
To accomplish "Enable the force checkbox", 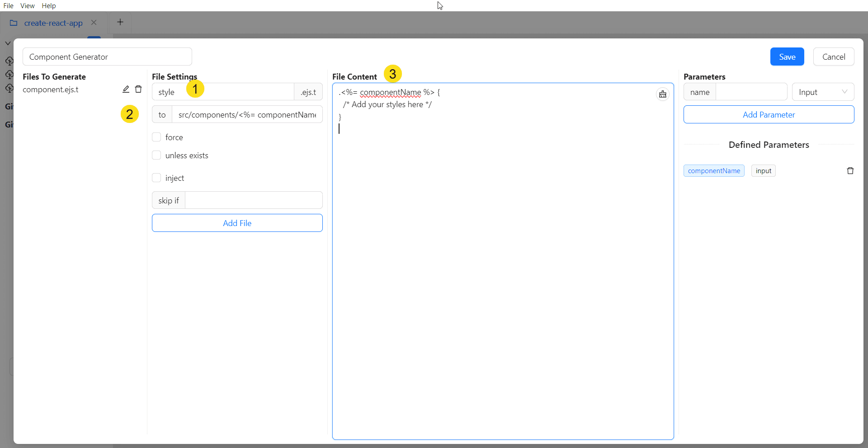I will click(156, 137).
